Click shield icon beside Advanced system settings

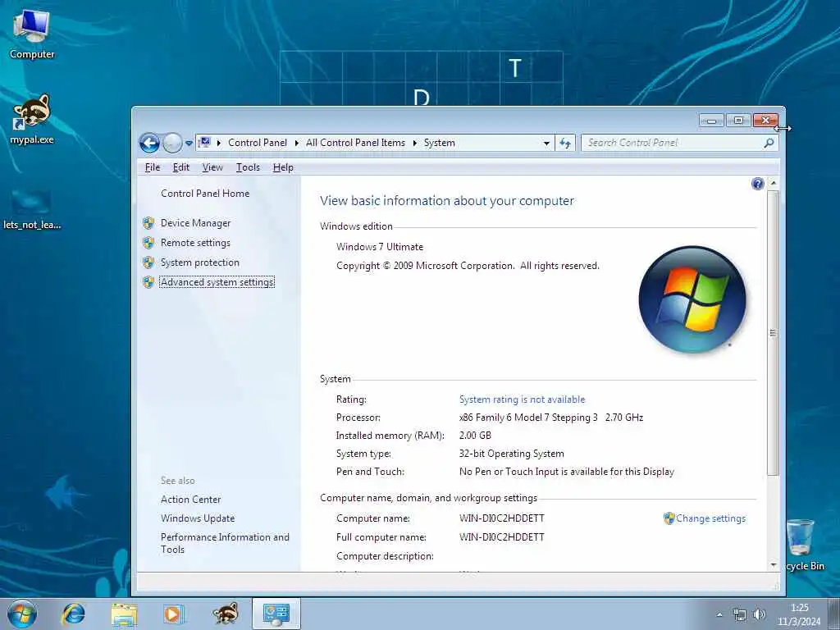(x=148, y=282)
